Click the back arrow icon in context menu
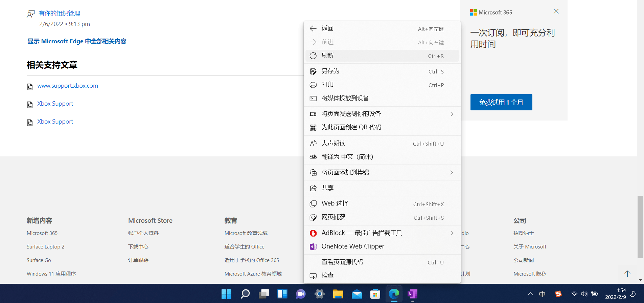This screenshot has height=303, width=644. 313,28
